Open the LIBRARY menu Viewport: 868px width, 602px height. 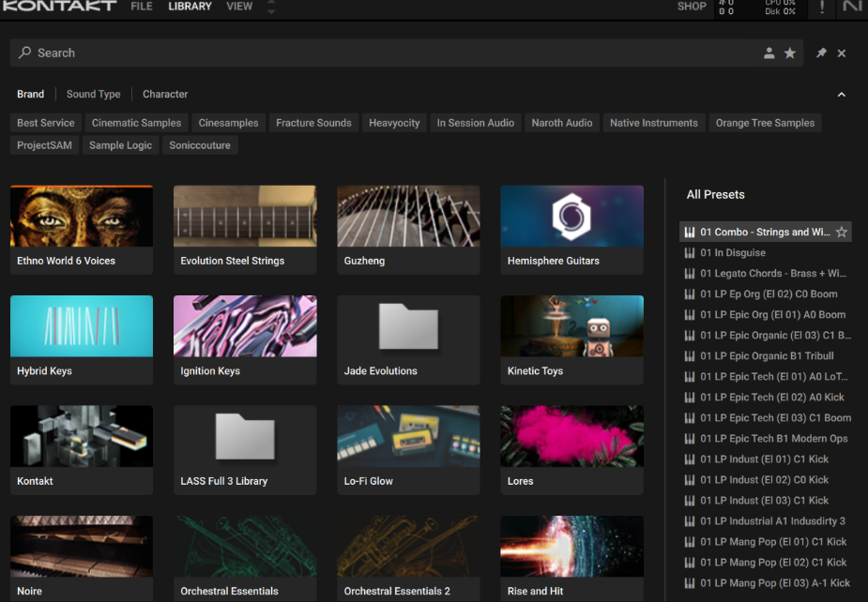[x=190, y=6]
